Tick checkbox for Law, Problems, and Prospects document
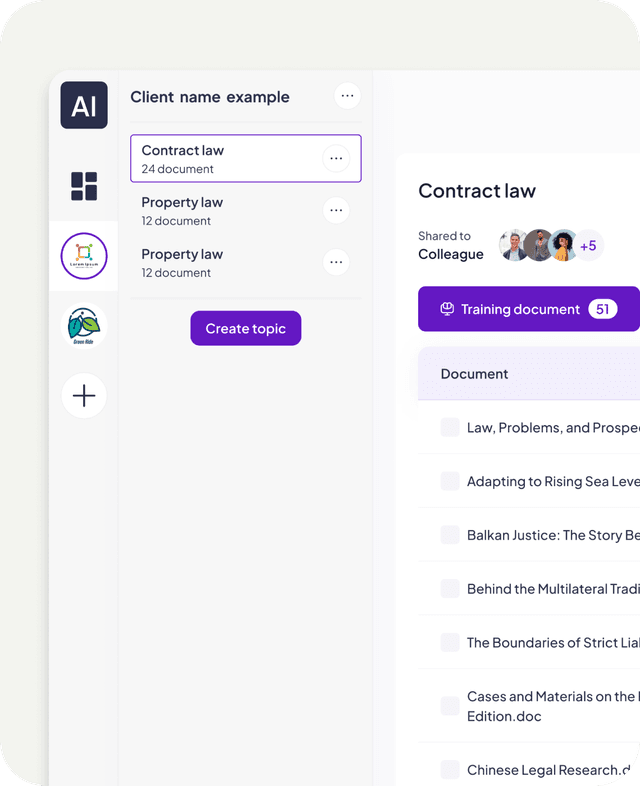640x786 pixels. pyautogui.click(x=450, y=428)
